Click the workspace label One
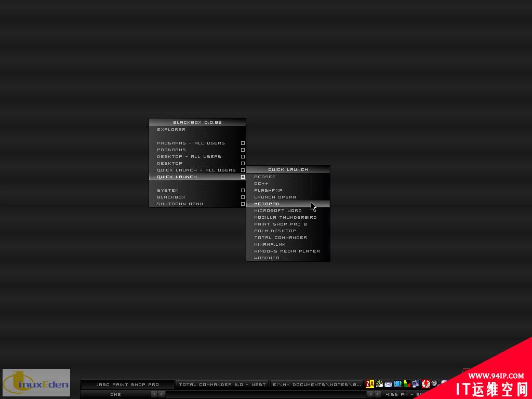Screen dimensions: 532x399 (116, 395)
